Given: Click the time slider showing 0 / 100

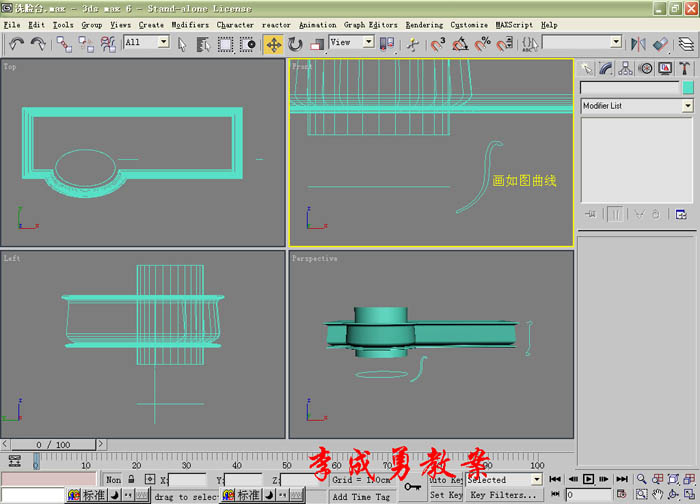Looking at the screenshot, I should 53,445.
